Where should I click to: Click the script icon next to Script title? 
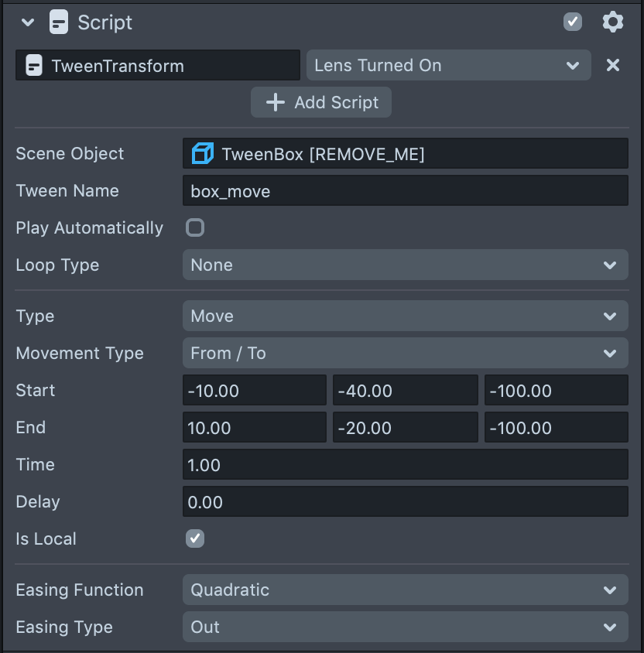[x=58, y=22]
